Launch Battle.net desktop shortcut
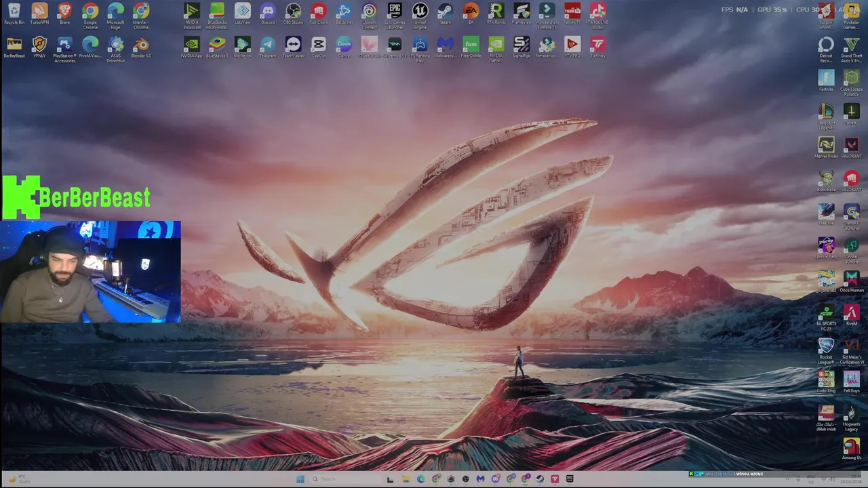Viewport: 868px width, 488px height. pyautogui.click(x=344, y=14)
